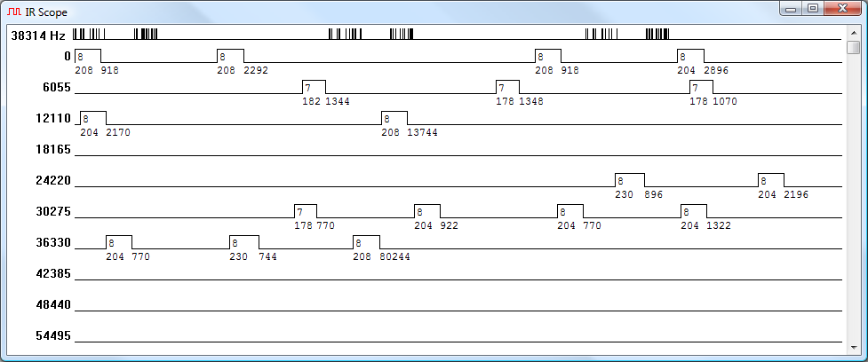The height and width of the screenshot is (362, 868).
Task: Select the pulse labeled 208 13744
Action: point(394,118)
